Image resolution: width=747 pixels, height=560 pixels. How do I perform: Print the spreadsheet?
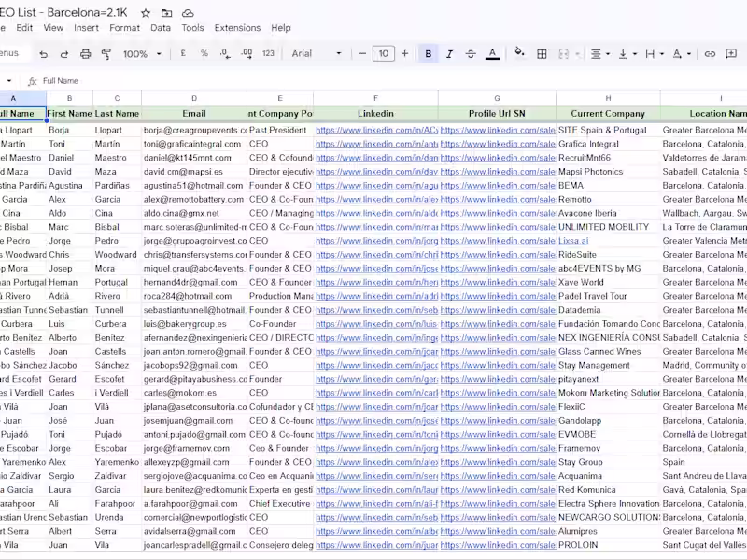tap(85, 54)
